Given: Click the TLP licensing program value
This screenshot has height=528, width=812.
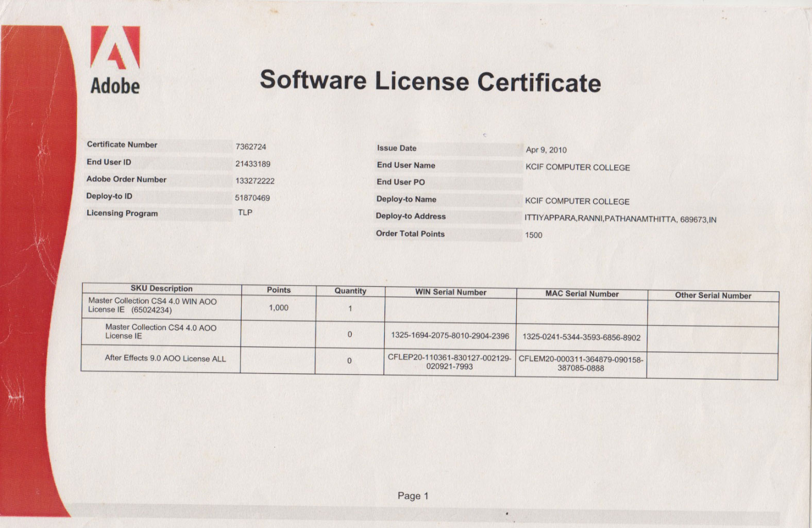Looking at the screenshot, I should point(245,212).
